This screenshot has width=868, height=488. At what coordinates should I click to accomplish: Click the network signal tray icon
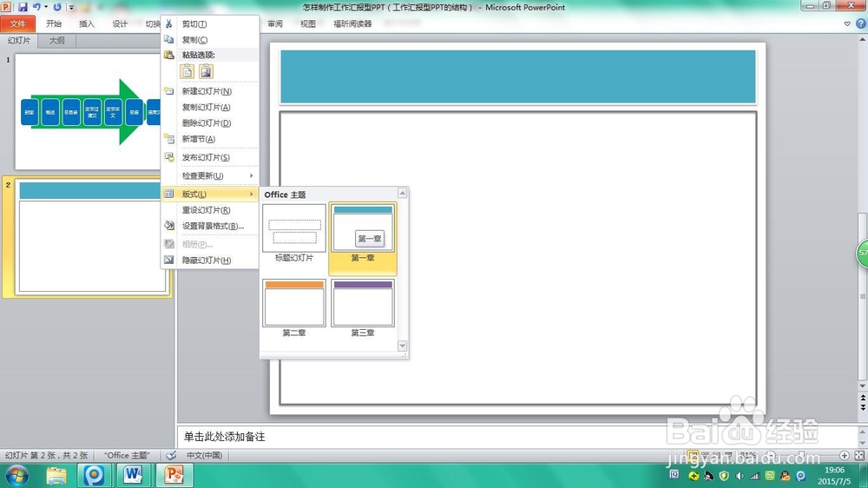tap(754, 476)
